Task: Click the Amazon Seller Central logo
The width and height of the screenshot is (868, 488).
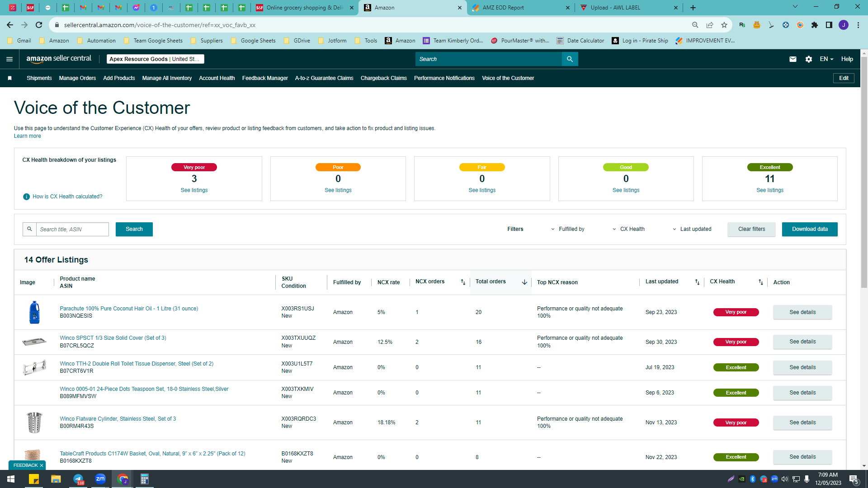Action: coord(59,59)
